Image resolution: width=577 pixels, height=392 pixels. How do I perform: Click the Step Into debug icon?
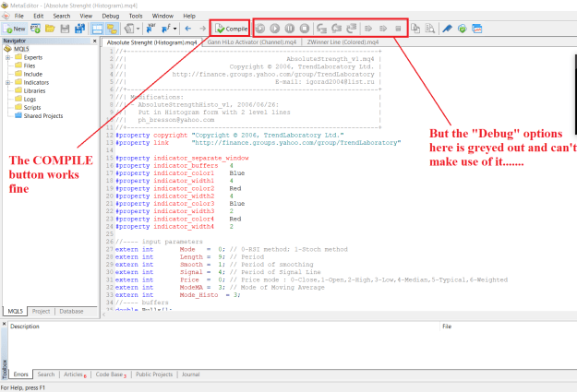pyautogui.click(x=321, y=29)
